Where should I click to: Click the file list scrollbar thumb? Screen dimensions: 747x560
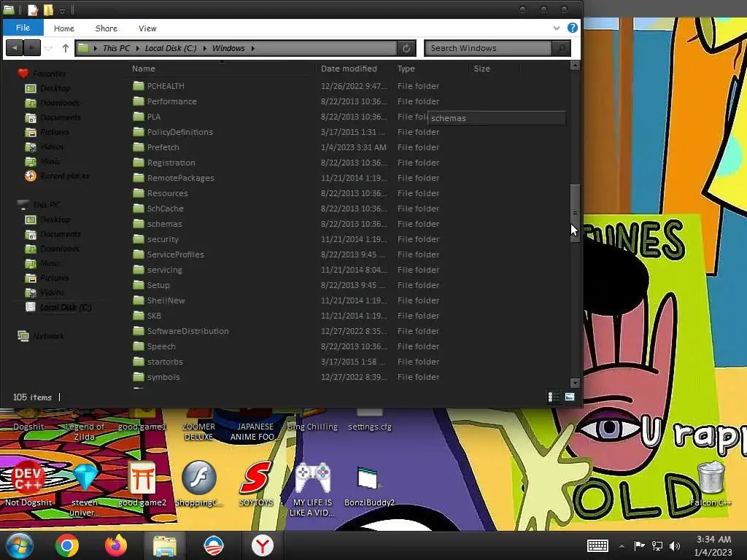pos(575,213)
